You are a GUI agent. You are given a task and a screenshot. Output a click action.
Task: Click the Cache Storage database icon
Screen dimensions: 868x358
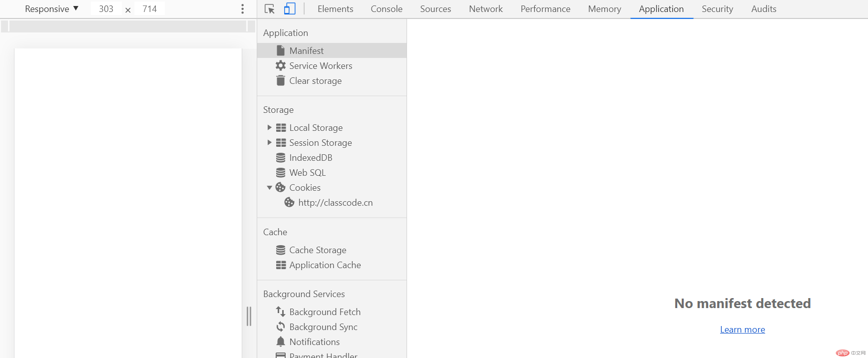click(x=281, y=250)
